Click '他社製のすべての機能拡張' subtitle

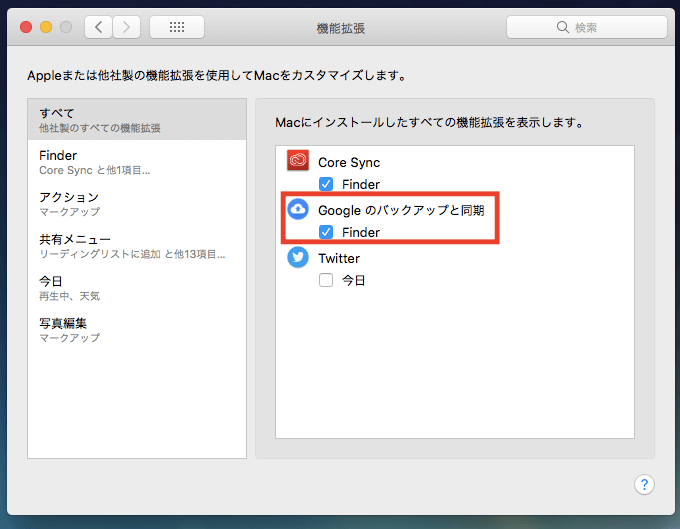pyautogui.click(x=100, y=128)
